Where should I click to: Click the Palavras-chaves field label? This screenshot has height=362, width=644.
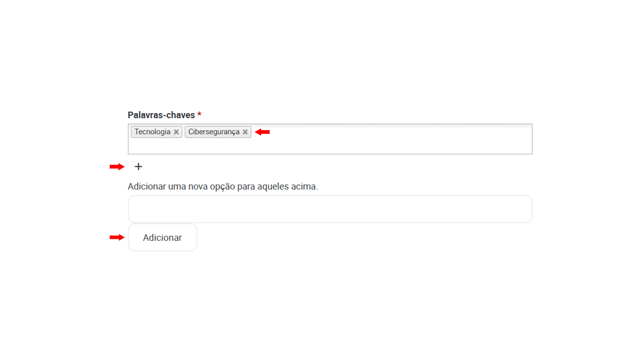tap(162, 115)
